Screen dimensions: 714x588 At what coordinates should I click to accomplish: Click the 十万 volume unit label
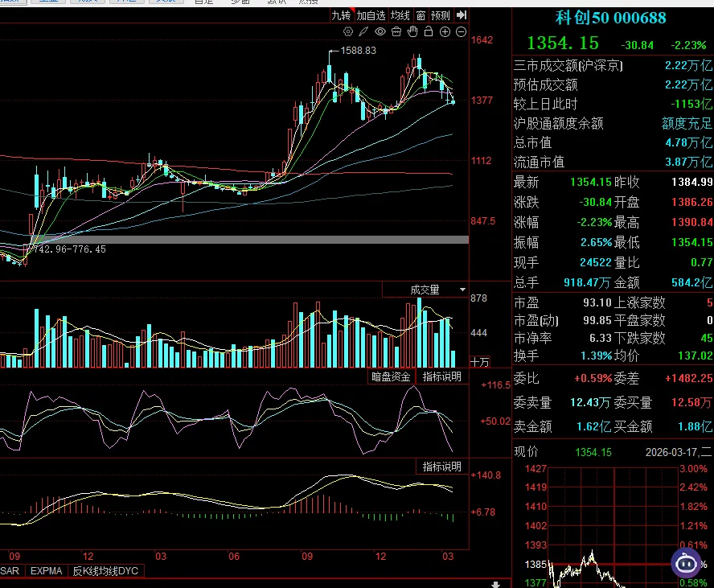480,362
